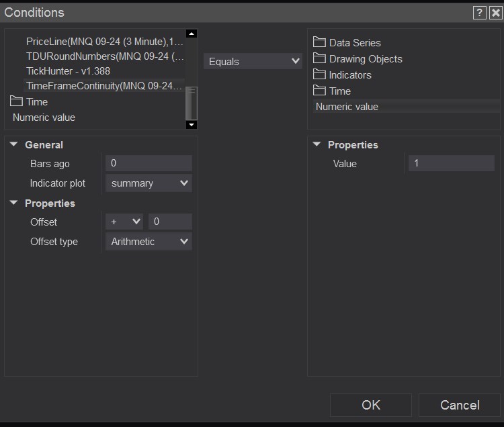The width and height of the screenshot is (504, 427).
Task: Click the Indicators folder icon
Action: pos(319,75)
